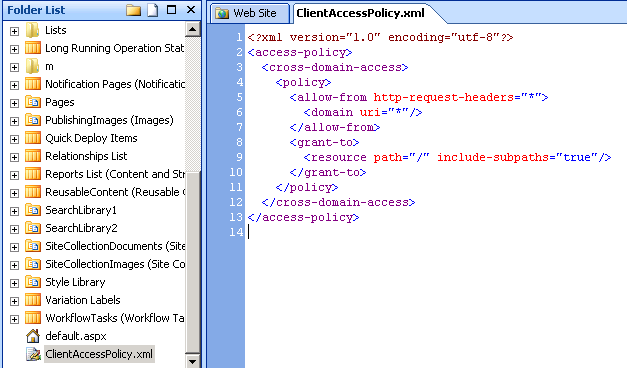The height and width of the screenshot is (368, 627).
Task: Click the closing policy tag on line 11
Action: click(x=307, y=187)
